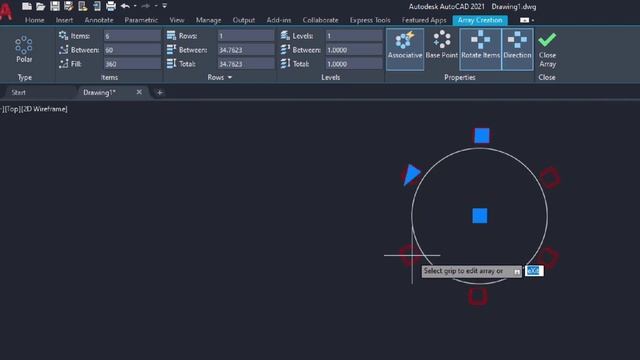Select the Drawing1* file tab
Image resolution: width=640 pixels, height=360 pixels.
coord(100,93)
